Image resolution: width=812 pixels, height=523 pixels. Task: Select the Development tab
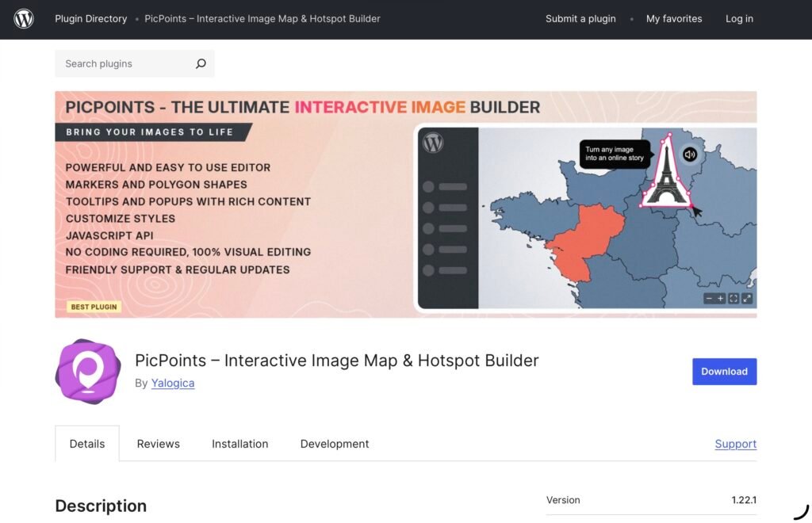coord(335,444)
